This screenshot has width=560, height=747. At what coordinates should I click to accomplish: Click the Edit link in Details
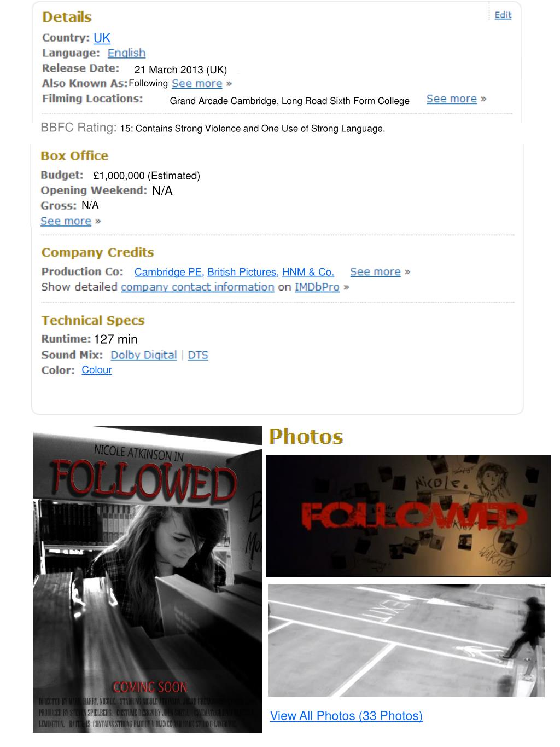[503, 15]
